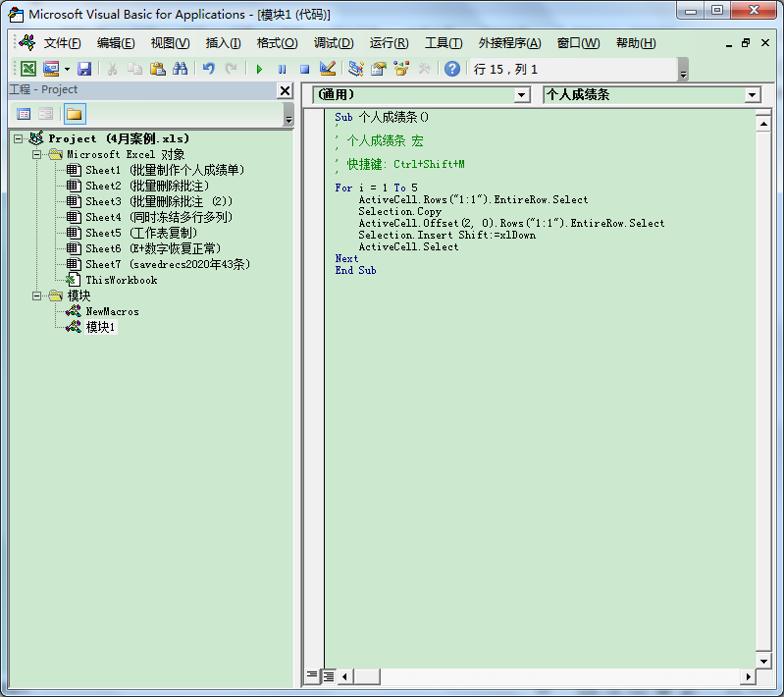Select Sheet5 (工作表复制) in tree

click(x=141, y=233)
